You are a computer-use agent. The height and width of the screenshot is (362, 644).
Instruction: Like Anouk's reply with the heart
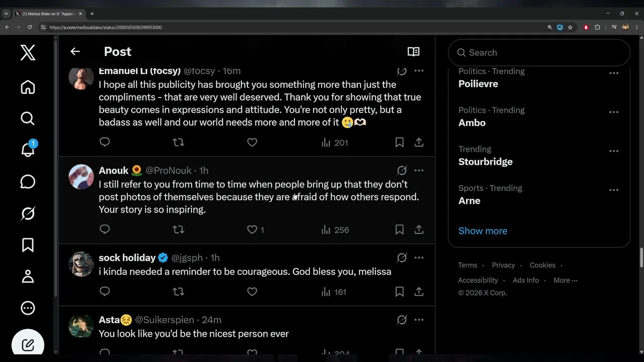pyautogui.click(x=252, y=230)
